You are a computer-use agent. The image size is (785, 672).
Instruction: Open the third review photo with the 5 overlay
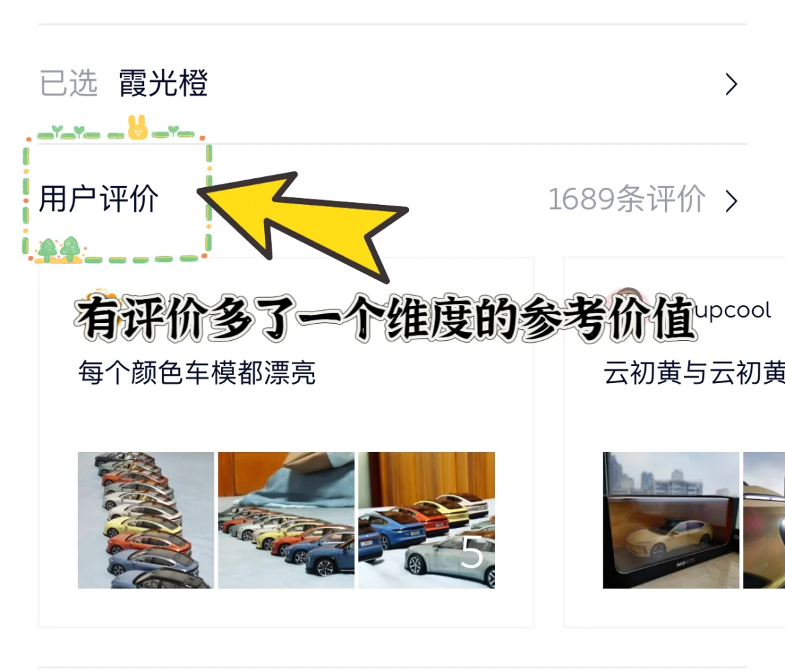click(427, 520)
